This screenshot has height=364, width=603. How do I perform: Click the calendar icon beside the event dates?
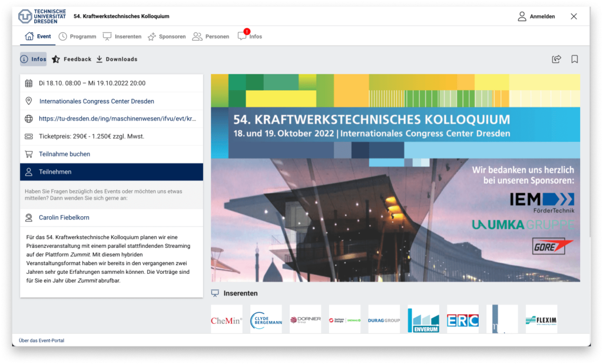click(28, 84)
